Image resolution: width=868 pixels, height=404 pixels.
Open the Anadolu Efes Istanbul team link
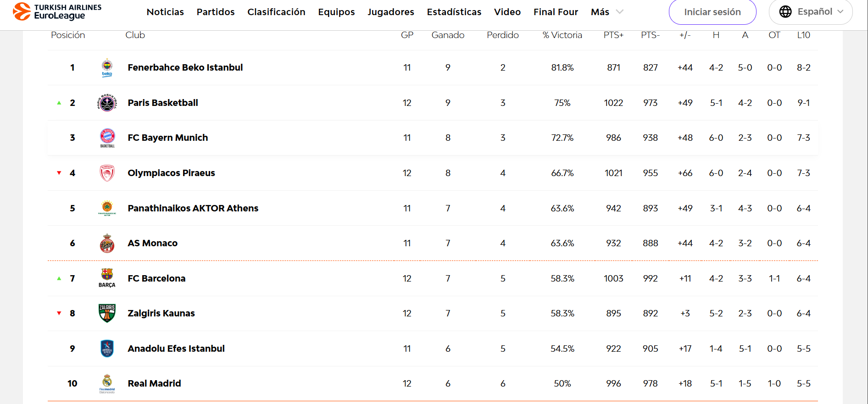click(176, 349)
